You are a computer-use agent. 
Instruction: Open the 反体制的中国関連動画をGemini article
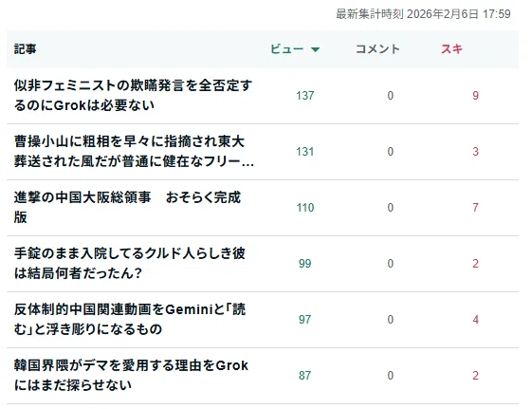click(130, 320)
